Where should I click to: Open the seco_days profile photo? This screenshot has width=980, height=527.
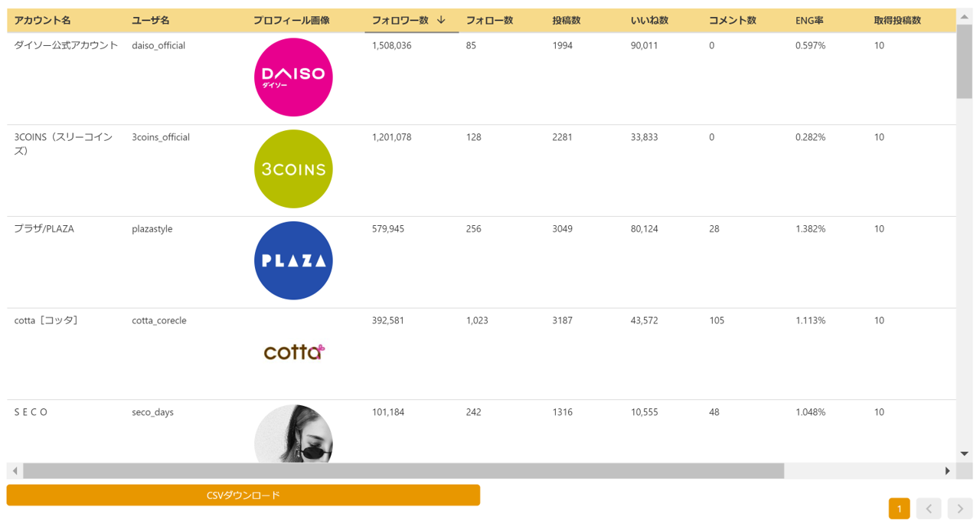pyautogui.click(x=293, y=434)
